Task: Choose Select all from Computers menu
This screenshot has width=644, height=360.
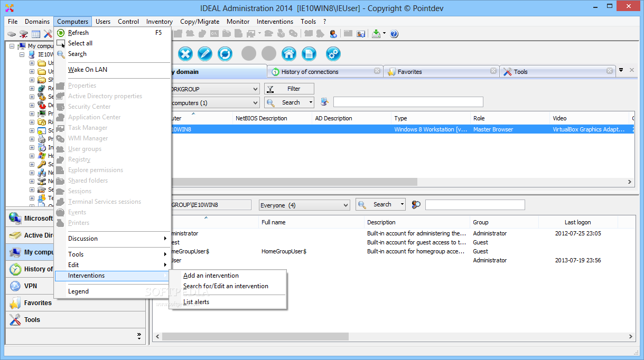Action: (113, 43)
